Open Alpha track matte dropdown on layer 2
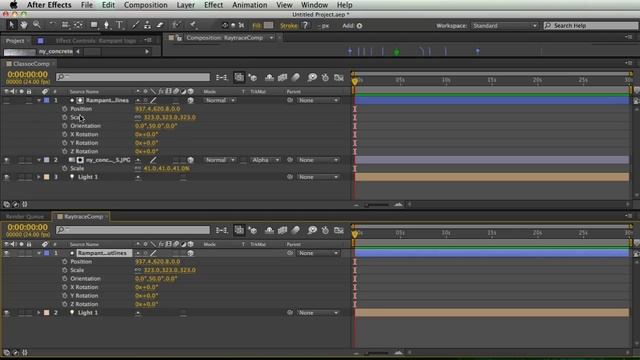Screen dimensions: 640x360 tap(265, 160)
